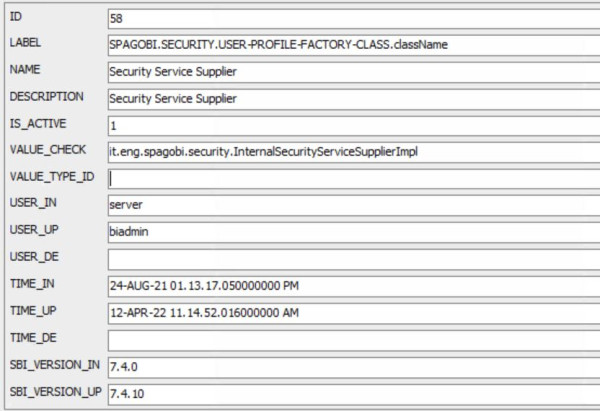The height and width of the screenshot is (411, 600).
Task: Focus the DESCRIPTION input field
Action: pyautogui.click(x=354, y=99)
